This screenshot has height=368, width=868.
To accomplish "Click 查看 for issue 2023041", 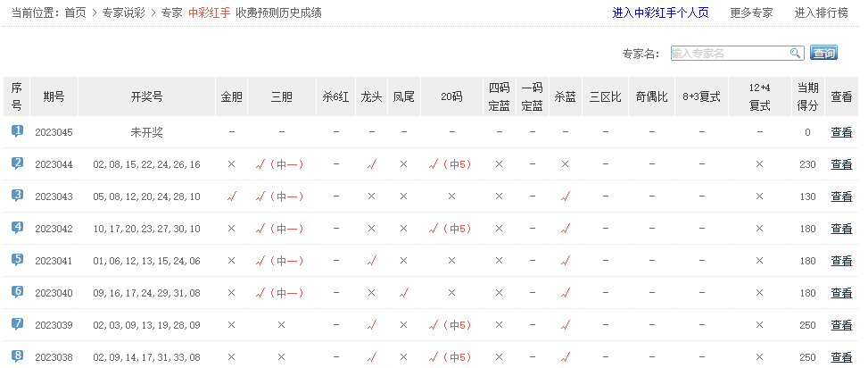I will click(x=841, y=261).
